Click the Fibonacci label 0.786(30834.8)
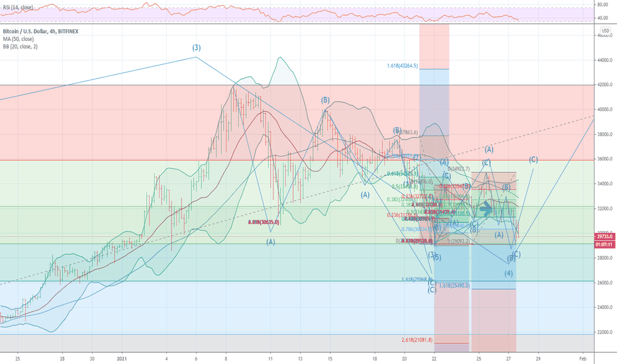Viewport: 617px width, 364px height. (x=416, y=229)
